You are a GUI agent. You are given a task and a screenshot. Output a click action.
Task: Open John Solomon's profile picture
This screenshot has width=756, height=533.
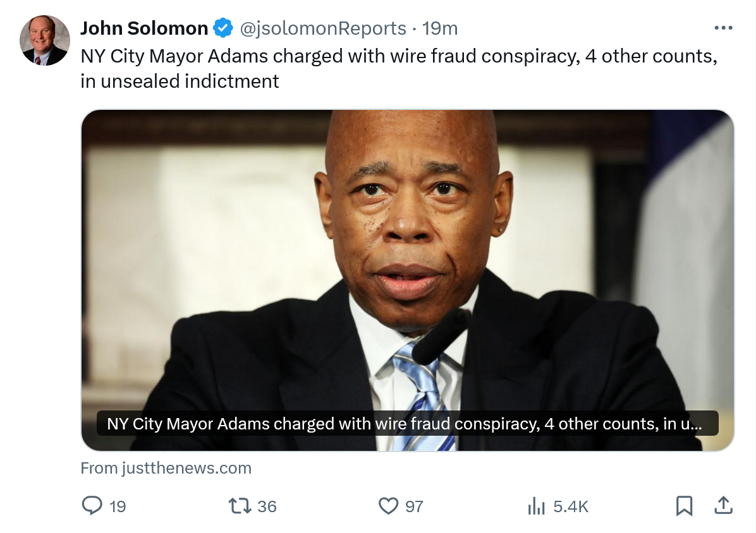[x=44, y=40]
